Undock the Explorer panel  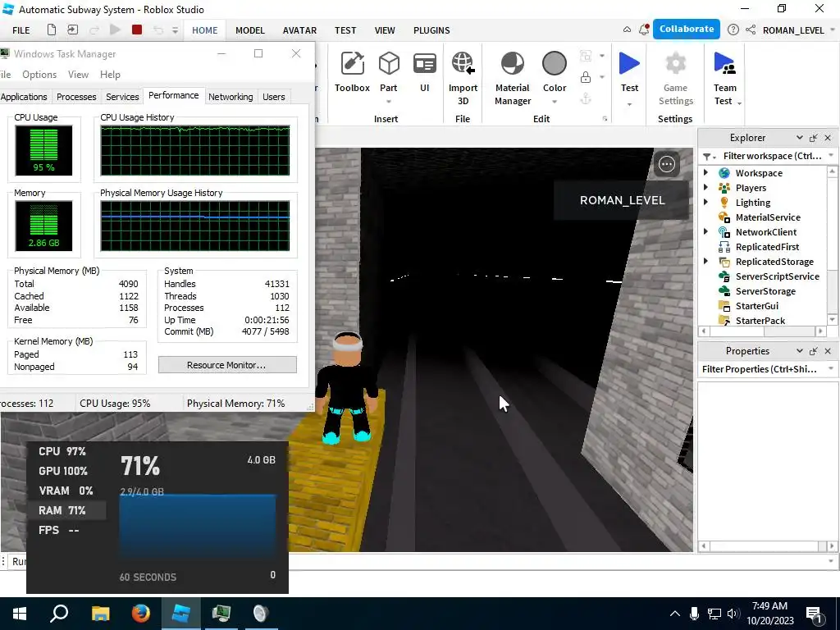(x=813, y=138)
